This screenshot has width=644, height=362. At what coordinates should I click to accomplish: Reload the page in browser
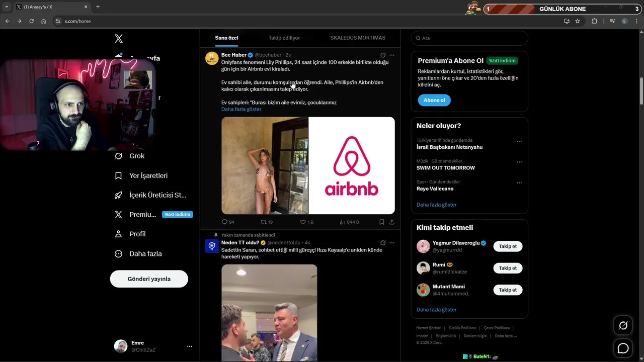click(x=31, y=21)
